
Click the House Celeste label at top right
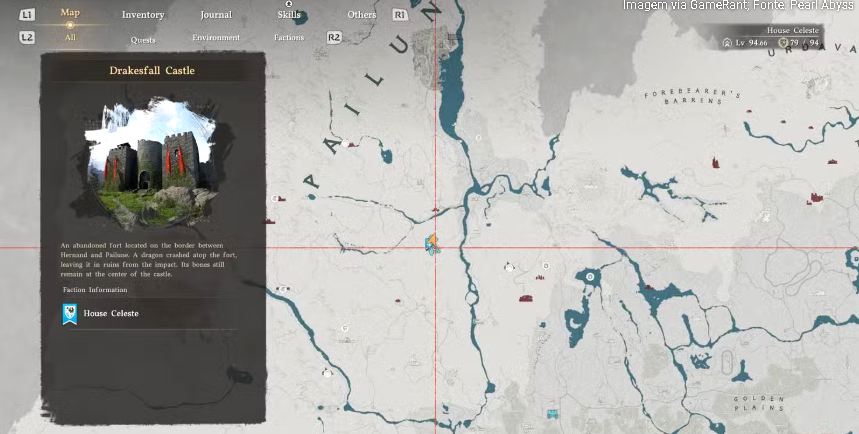click(792, 31)
